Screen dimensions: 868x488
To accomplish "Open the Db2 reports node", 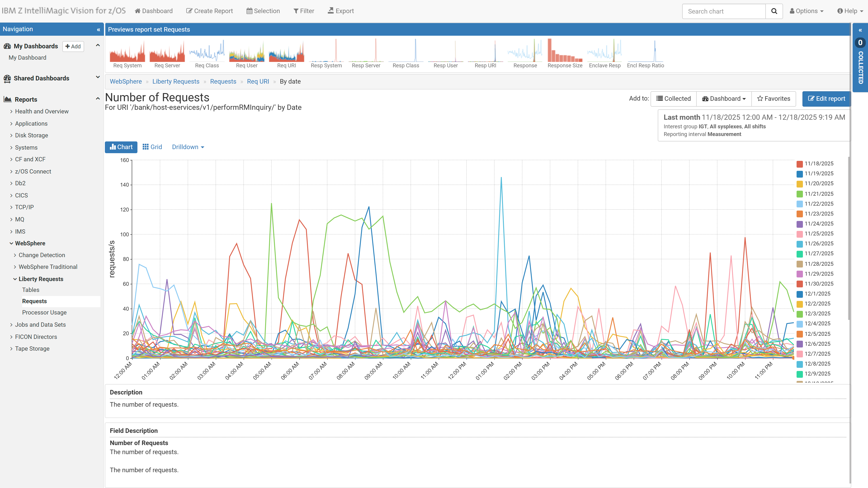I will pos(20,183).
